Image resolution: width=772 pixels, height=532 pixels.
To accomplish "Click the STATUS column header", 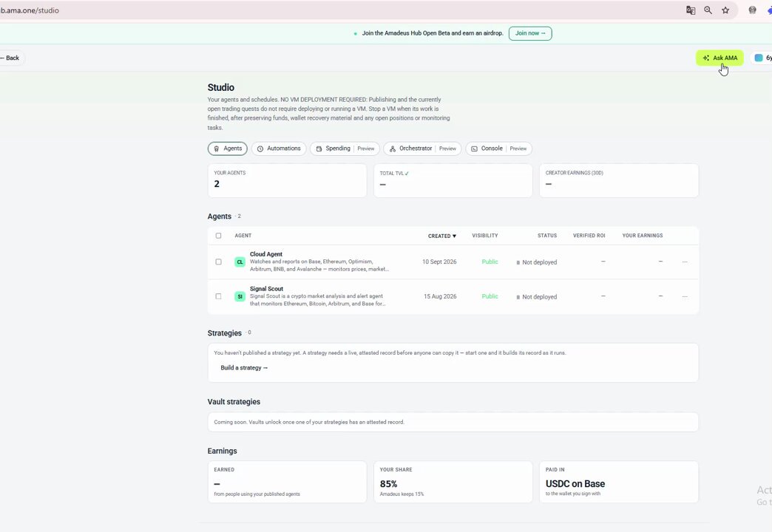I will click(547, 236).
